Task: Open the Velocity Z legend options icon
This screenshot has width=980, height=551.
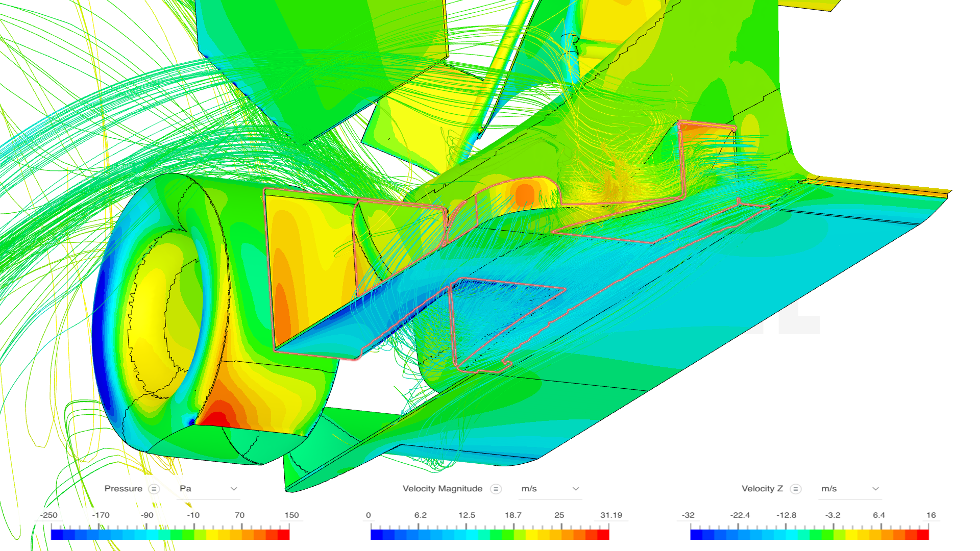Action: (795, 489)
